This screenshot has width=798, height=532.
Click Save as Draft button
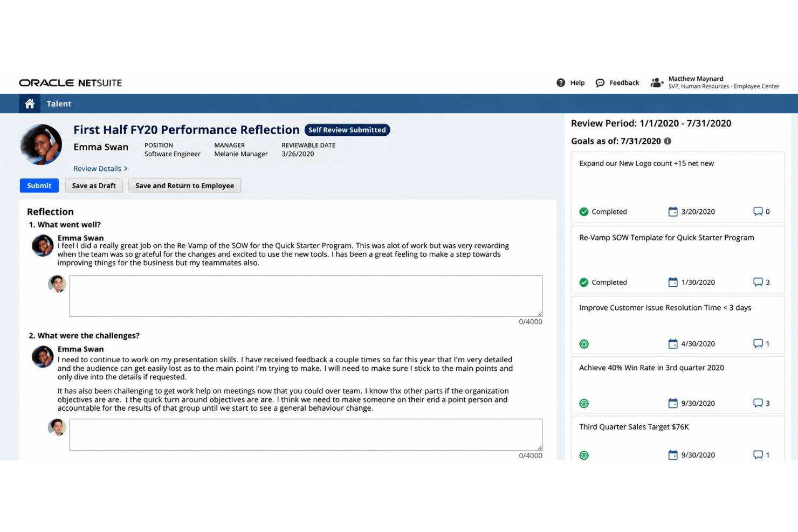pos(94,185)
